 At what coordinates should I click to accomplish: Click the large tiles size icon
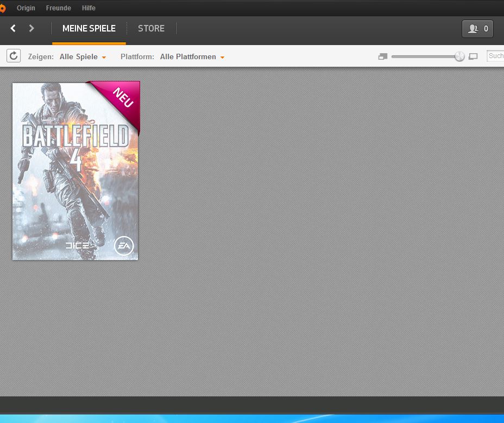pyautogui.click(x=473, y=56)
